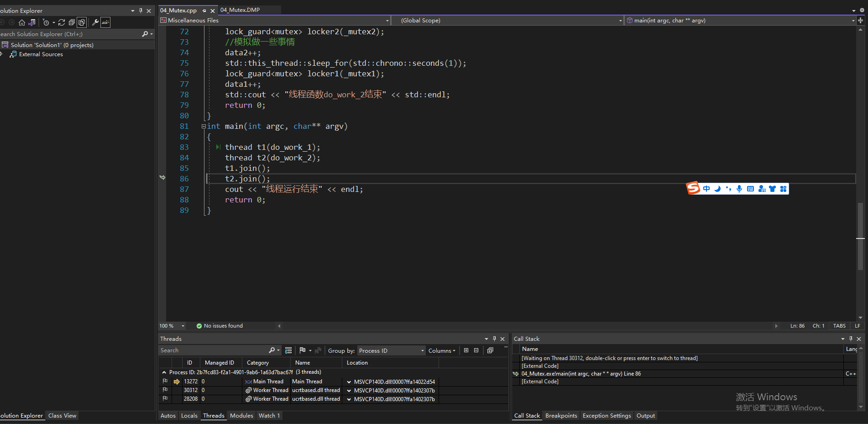Collapse all items in Solution Explorer
The width and height of the screenshot is (868, 424).
(72, 22)
